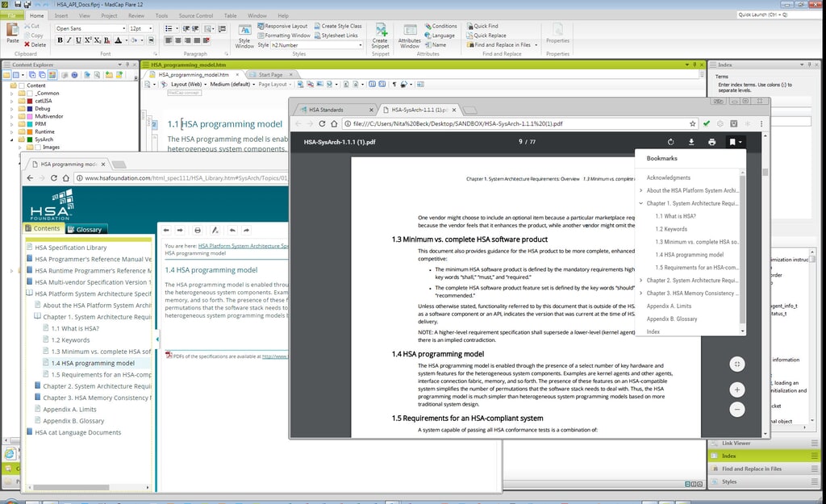Click the Paste icon in Clipboard group
This screenshot has width=826, height=504.
(12, 32)
